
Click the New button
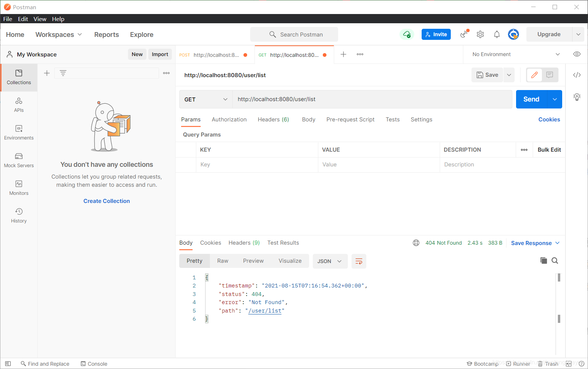point(137,54)
